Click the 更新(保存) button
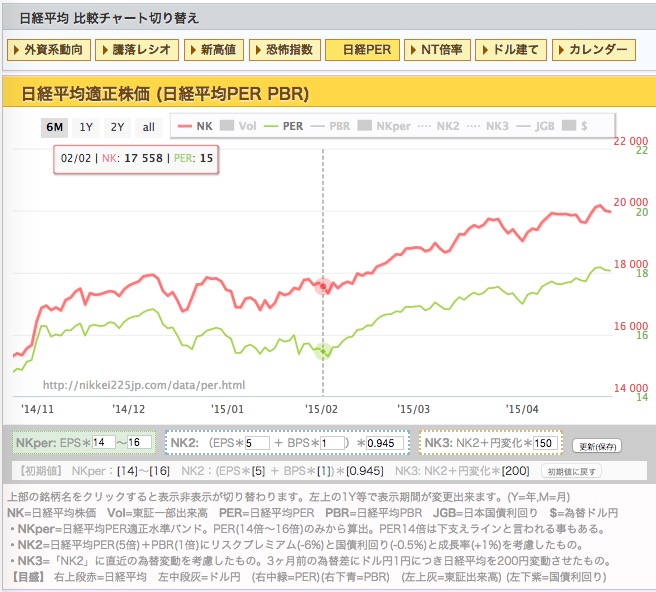656x592 pixels. (597, 446)
